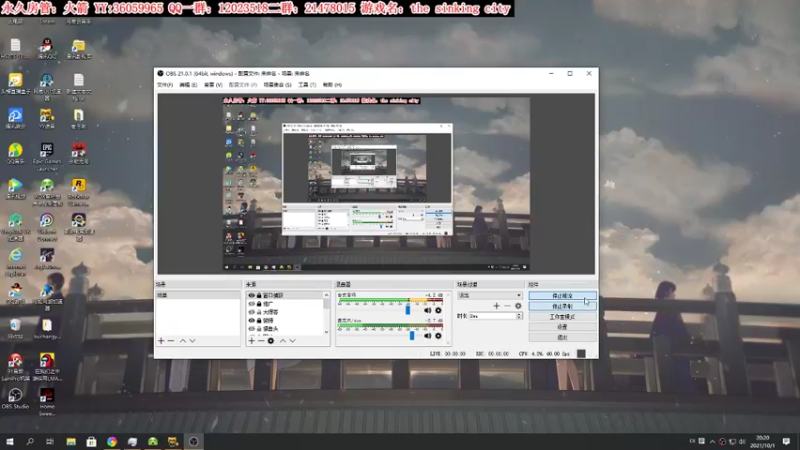Open the 查看(V) View menu
The height and width of the screenshot is (450, 800).
pyautogui.click(x=213, y=85)
